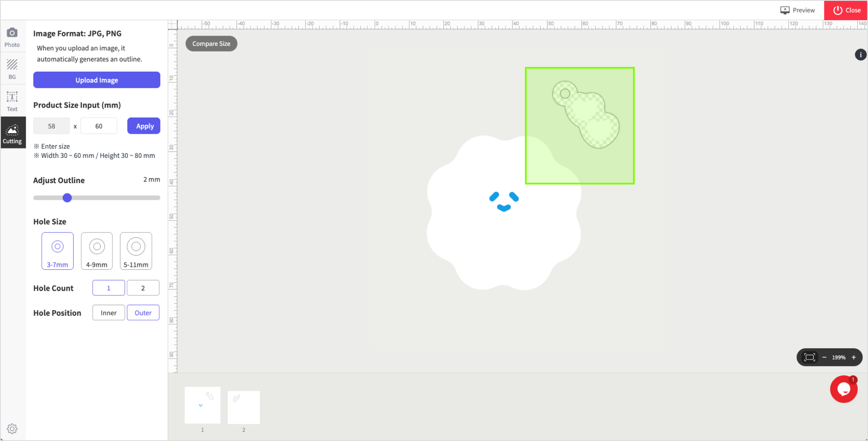Image resolution: width=868 pixels, height=441 pixels.
Task: Set Hole Position to Inner
Action: [108, 313]
